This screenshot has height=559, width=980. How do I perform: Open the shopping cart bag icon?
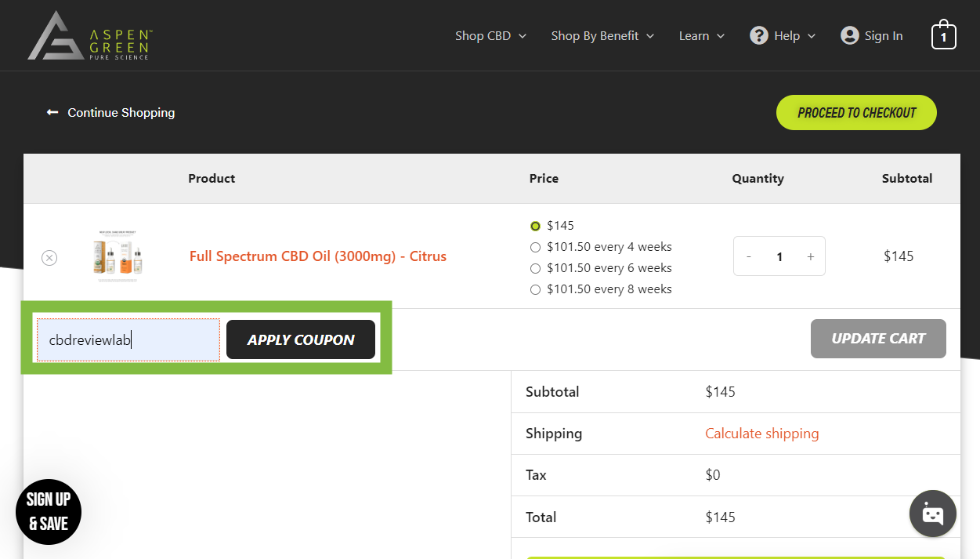tap(943, 34)
